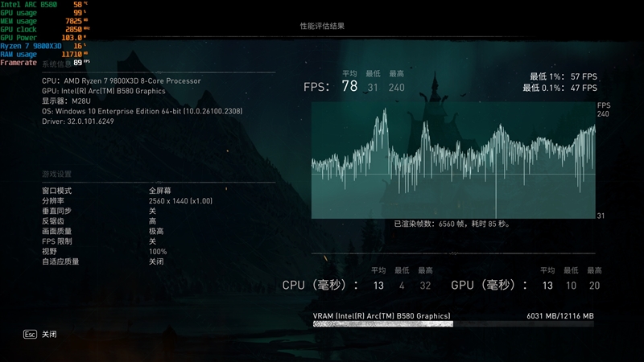
Task: Click the 性能评估结果 title
Action: click(322, 26)
